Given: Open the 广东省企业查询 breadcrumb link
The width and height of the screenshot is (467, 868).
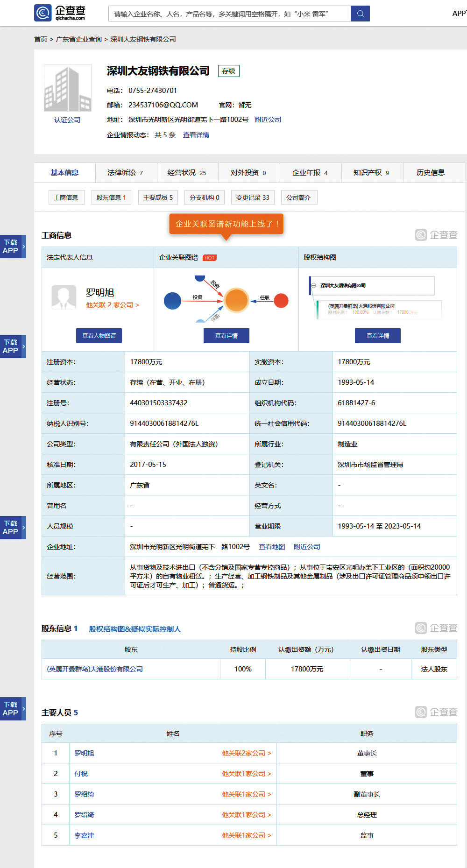Looking at the screenshot, I should click(x=79, y=39).
